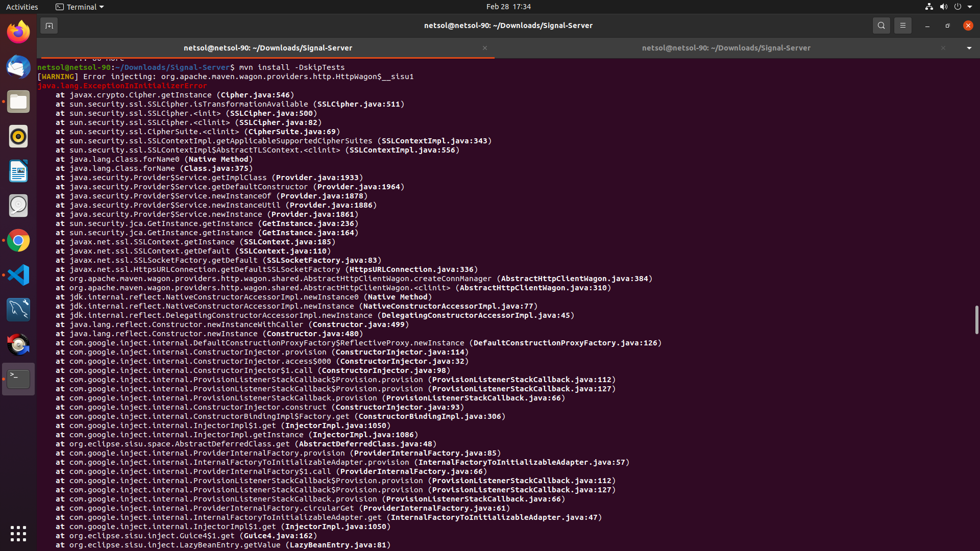The width and height of the screenshot is (980, 551).
Task: Launch Firefox from the dock
Action: (x=18, y=32)
